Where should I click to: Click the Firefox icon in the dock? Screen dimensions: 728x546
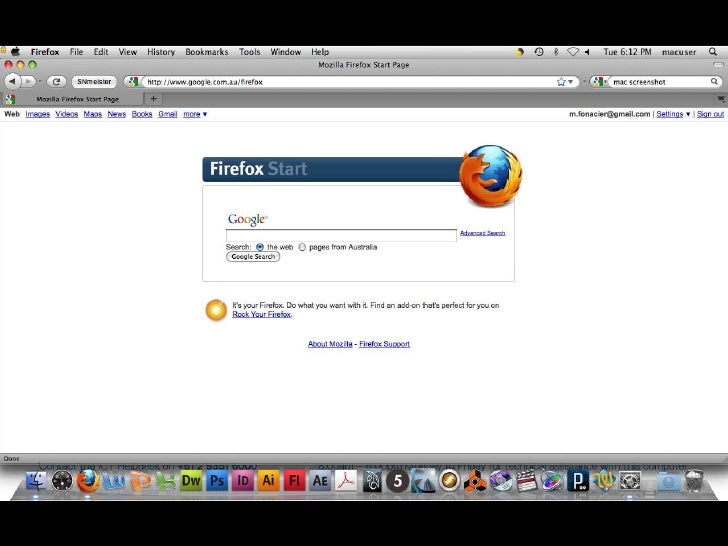point(88,481)
